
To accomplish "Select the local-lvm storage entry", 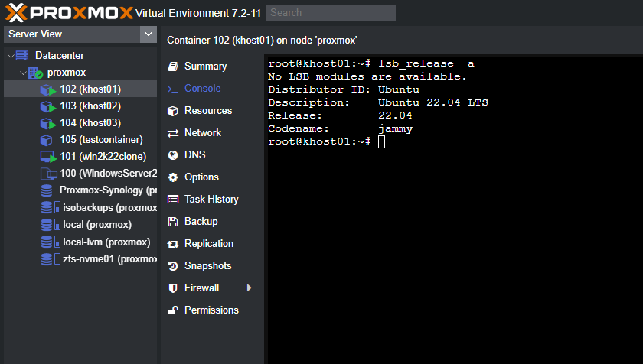I will (x=95, y=242).
